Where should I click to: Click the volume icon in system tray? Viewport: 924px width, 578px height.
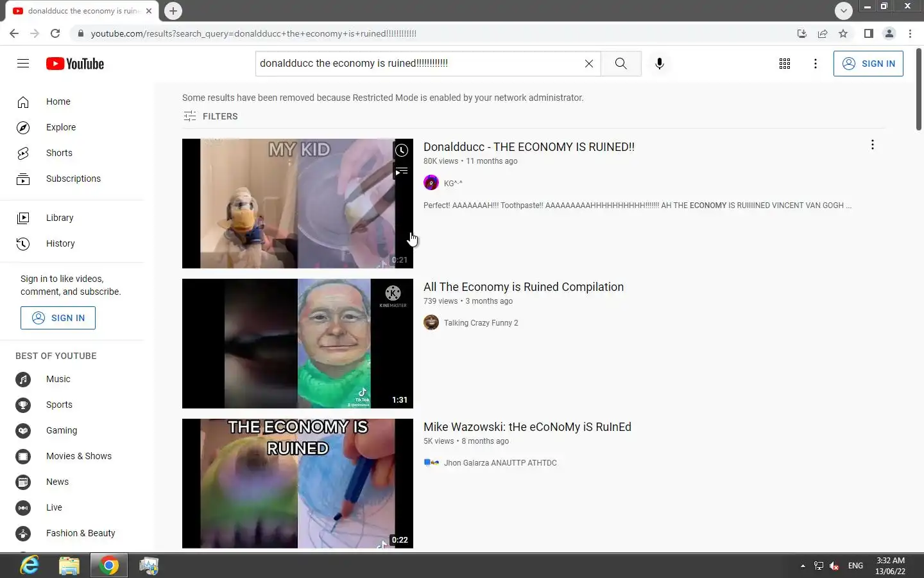(834, 566)
